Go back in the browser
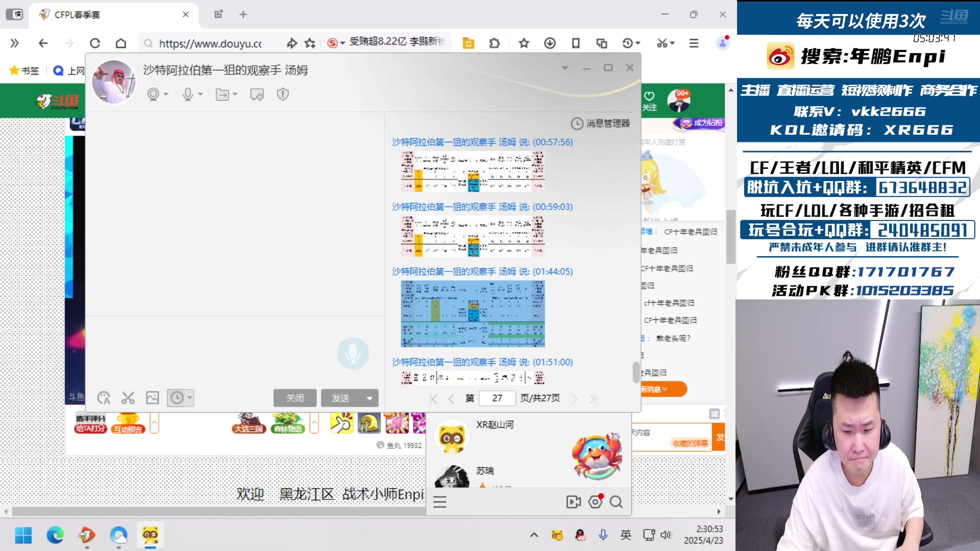The height and width of the screenshot is (551, 980). pos(43,43)
